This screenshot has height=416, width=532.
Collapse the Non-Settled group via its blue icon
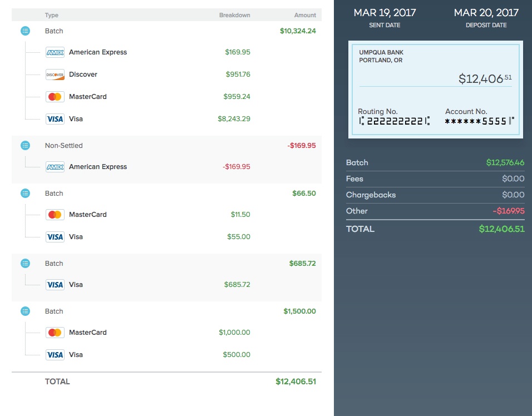(x=25, y=146)
